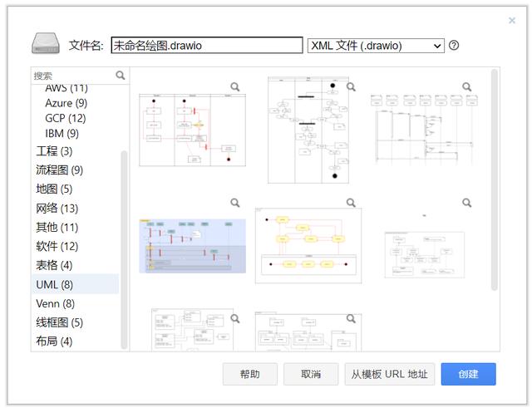
Task: Click the search magnifier icon in sidebar
Action: (121, 75)
